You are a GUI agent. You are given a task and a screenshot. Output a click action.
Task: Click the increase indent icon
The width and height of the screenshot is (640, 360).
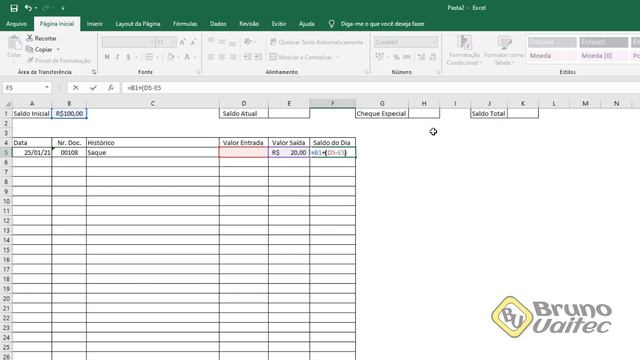(258, 57)
